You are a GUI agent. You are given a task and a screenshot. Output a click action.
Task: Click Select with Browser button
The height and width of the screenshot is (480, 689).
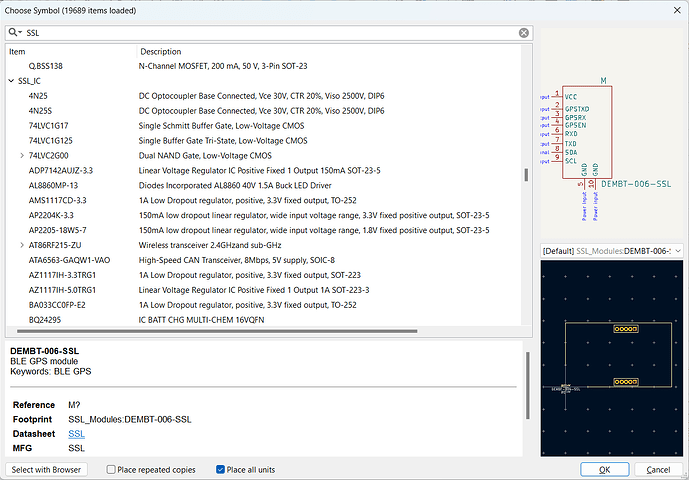46,469
